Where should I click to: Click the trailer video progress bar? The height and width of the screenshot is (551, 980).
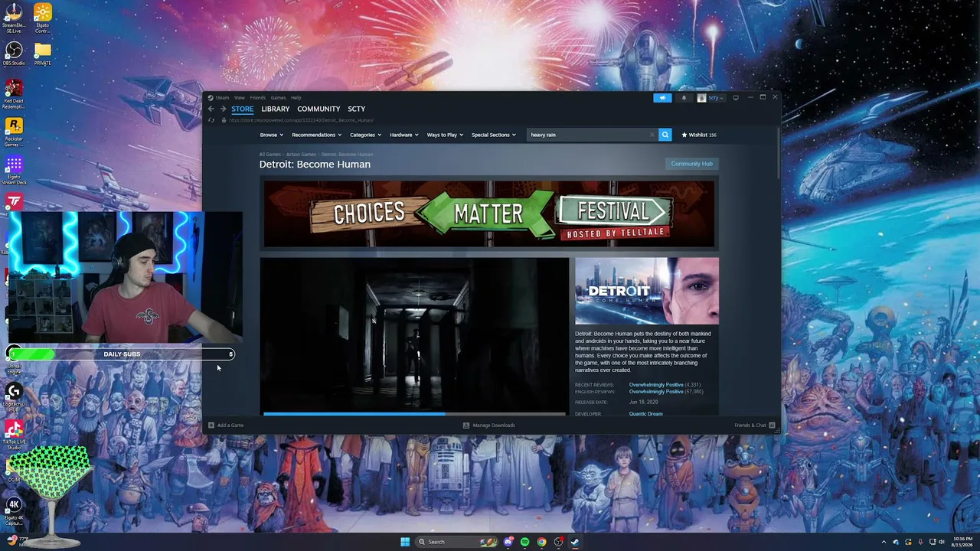click(414, 414)
